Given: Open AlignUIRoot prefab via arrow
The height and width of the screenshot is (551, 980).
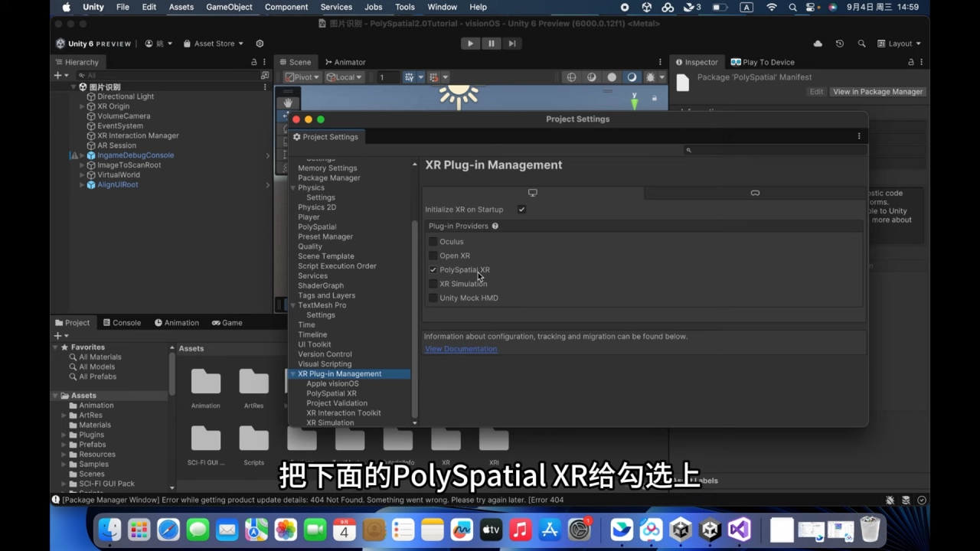Looking at the screenshot, I should (x=268, y=185).
